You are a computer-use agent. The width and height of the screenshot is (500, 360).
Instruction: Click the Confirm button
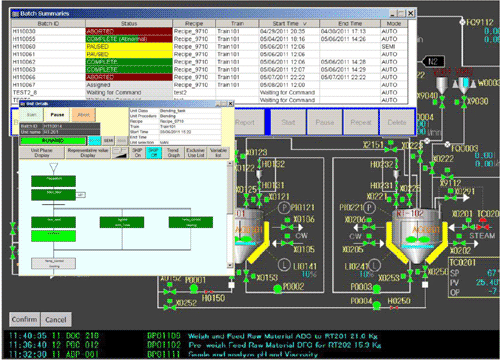25,319
